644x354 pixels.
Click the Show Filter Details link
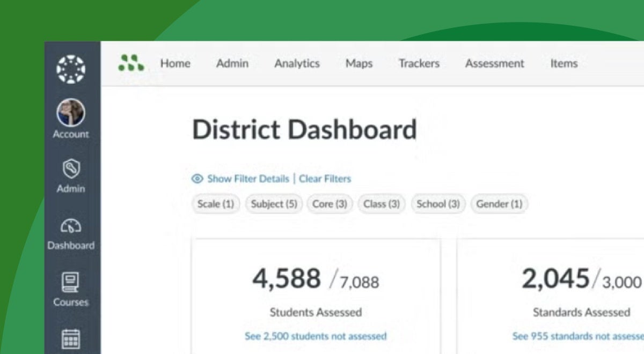(x=248, y=179)
